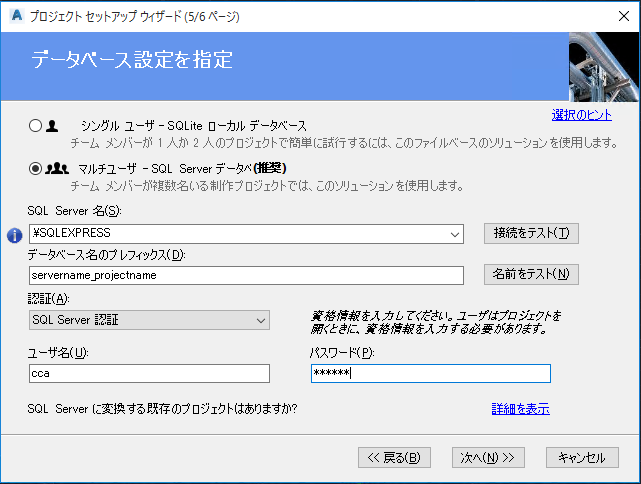Click the AutoCAD app icon in title bar
641x484 pixels.
pyautogui.click(x=17, y=16)
